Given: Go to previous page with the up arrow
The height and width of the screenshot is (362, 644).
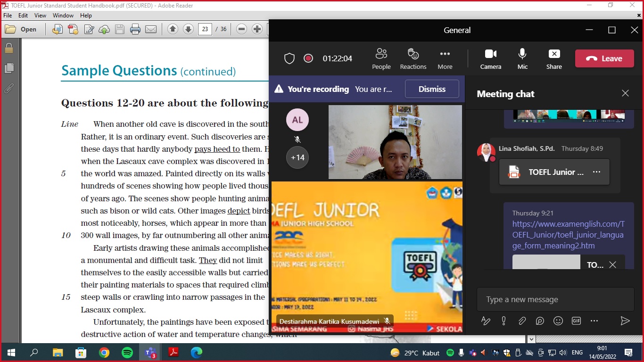Looking at the screenshot, I should point(173,29).
